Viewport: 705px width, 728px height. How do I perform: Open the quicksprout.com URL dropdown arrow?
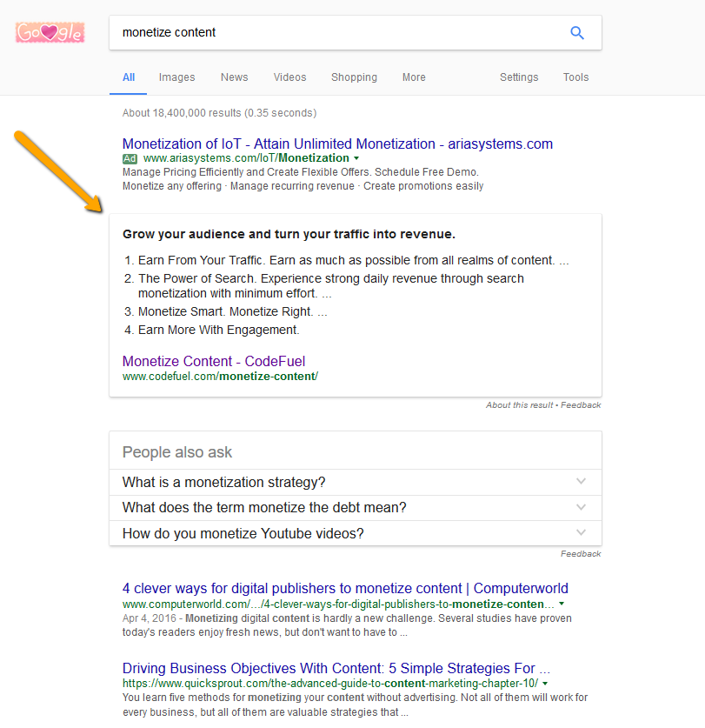click(545, 684)
